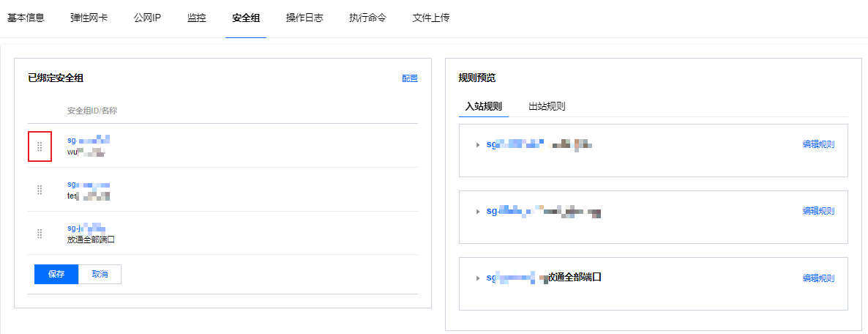Click drag handle of the 'tes' security group
The width and height of the screenshot is (868, 334).
click(40, 190)
